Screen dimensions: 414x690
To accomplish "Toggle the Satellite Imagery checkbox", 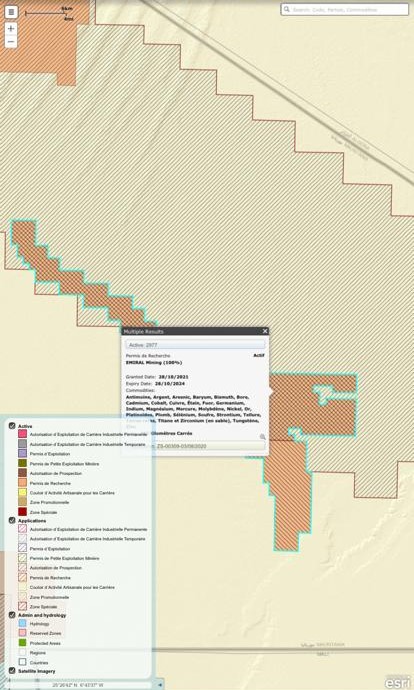I will click(12, 671).
